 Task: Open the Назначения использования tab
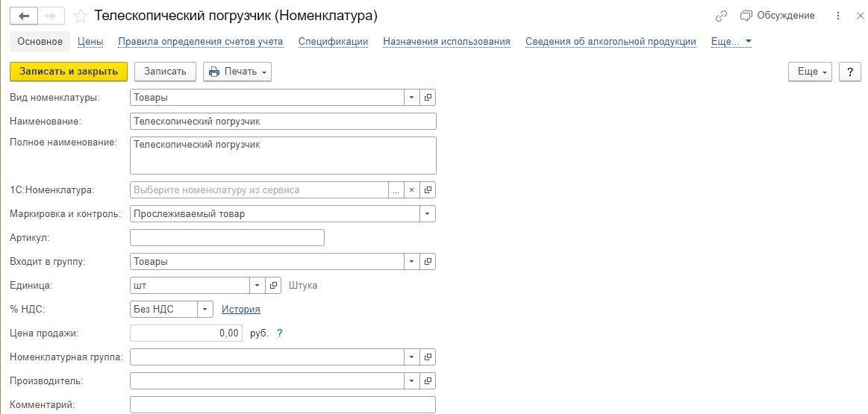coord(447,42)
